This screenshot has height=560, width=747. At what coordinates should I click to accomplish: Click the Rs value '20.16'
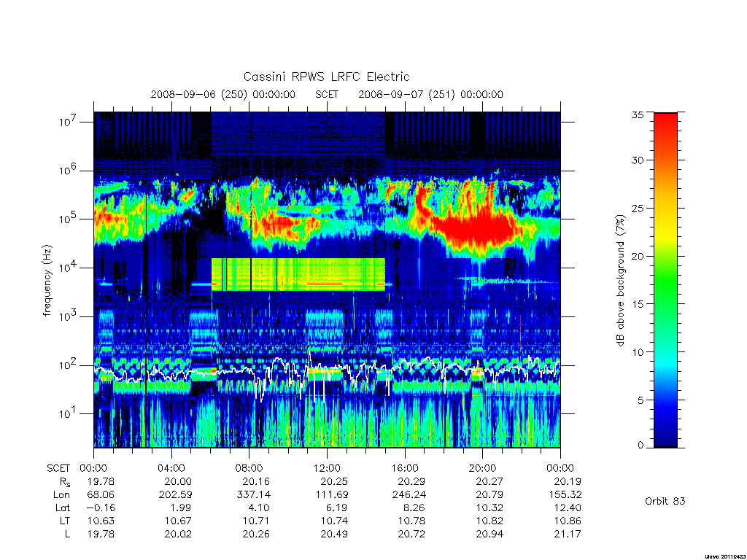coord(256,481)
